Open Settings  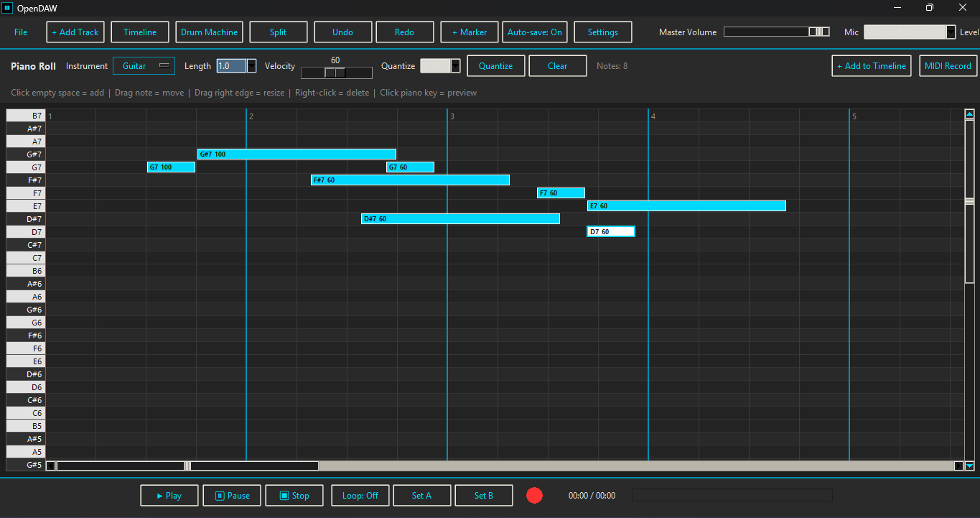[603, 32]
